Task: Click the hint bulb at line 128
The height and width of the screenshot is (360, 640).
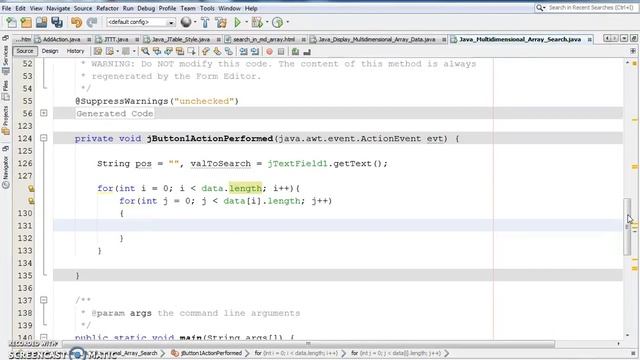Action: pos(31,189)
